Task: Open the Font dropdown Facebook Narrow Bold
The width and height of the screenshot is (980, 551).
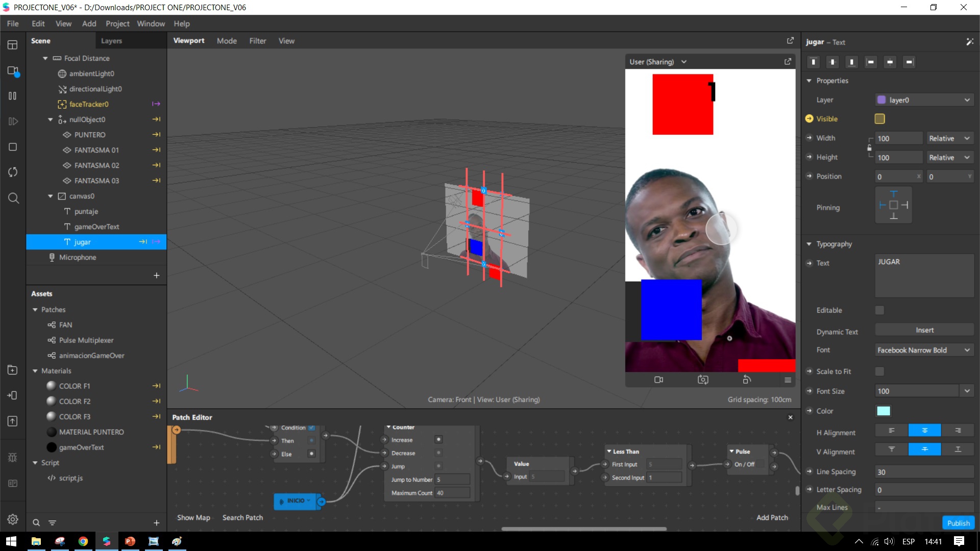Action: (924, 350)
